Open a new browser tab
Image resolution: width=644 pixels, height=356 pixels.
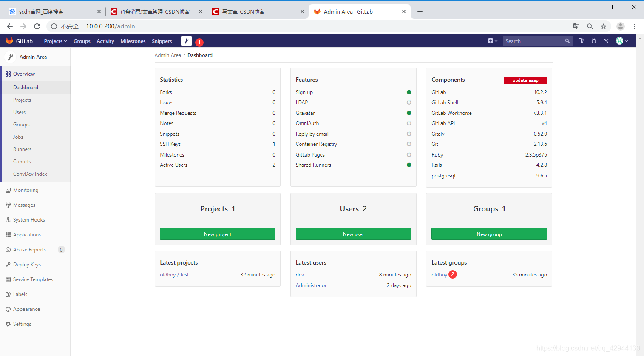[420, 11]
